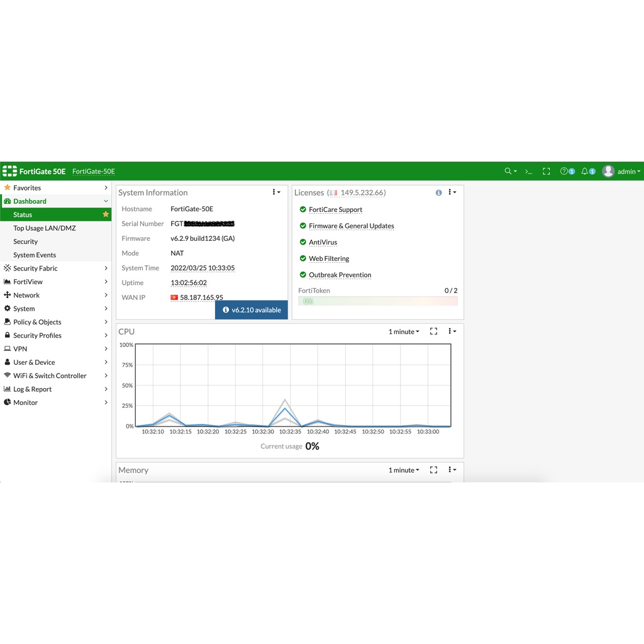Click the Outbreak Prevention license link
The image size is (644, 644).
pyautogui.click(x=340, y=275)
